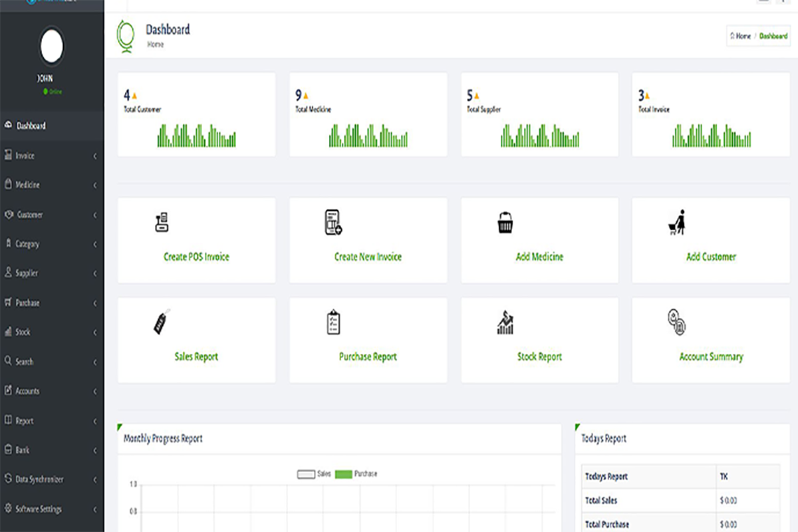Select Dashboard in the sidebar
798x532 pixels.
coord(31,126)
